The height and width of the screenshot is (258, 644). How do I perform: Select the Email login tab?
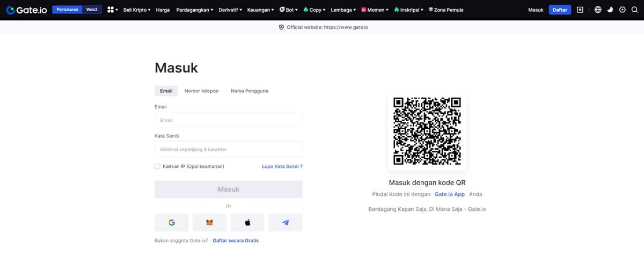pyautogui.click(x=166, y=91)
